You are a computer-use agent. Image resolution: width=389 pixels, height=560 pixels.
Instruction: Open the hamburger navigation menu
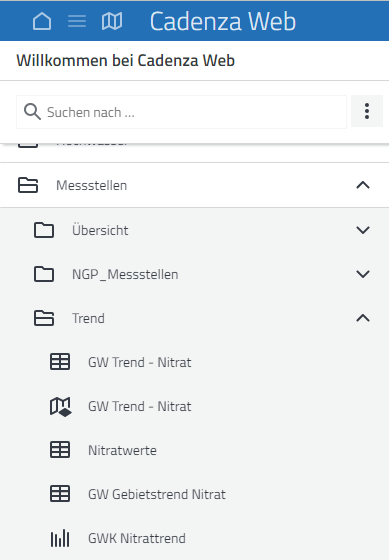tap(77, 21)
